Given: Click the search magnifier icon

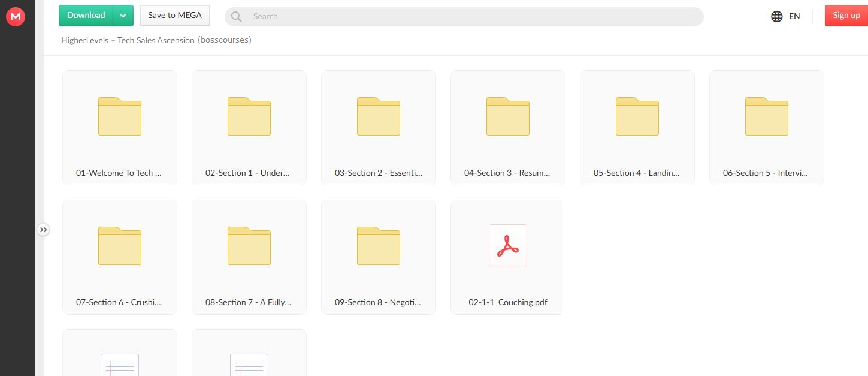Looking at the screenshot, I should tap(237, 17).
